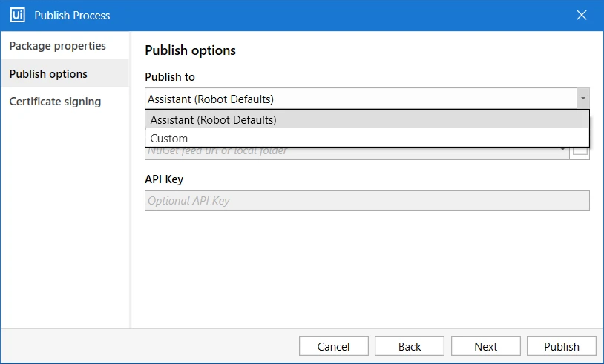This screenshot has height=364, width=604.
Task: Open the Package properties section
Action: [x=65, y=46]
